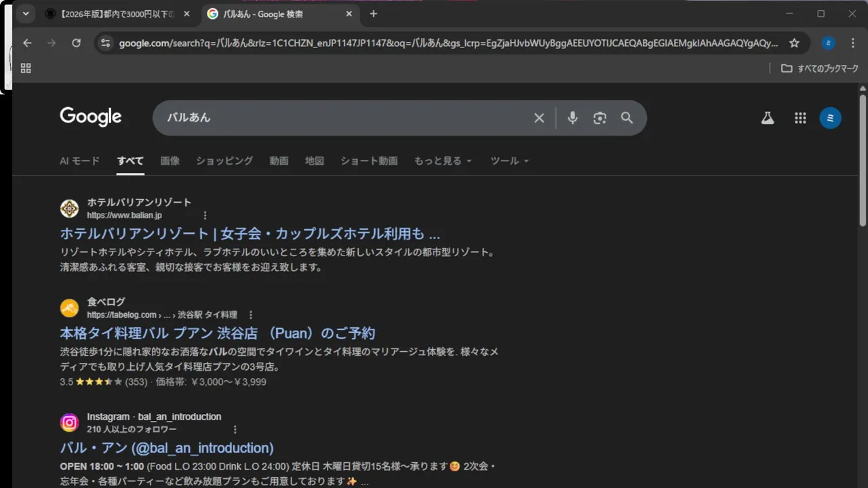Screen dimensions: 868x488
Task: Open a new tab with the plus button
Action: point(373,14)
